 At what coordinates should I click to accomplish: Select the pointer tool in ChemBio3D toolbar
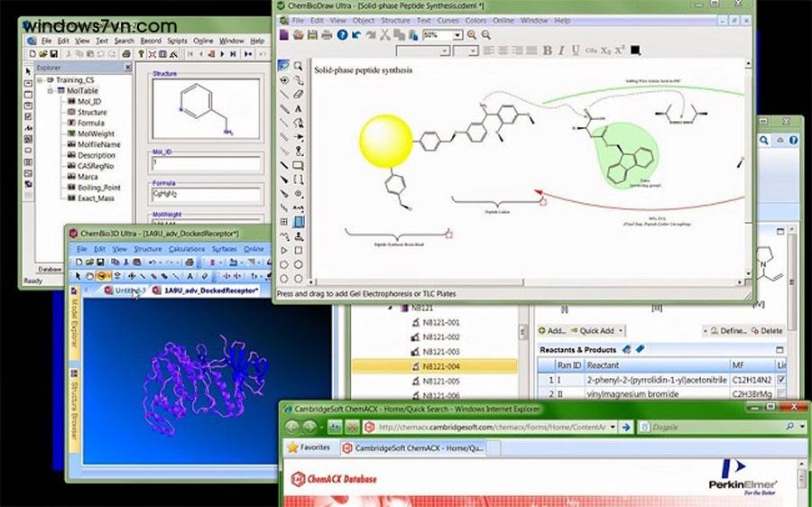point(78,276)
